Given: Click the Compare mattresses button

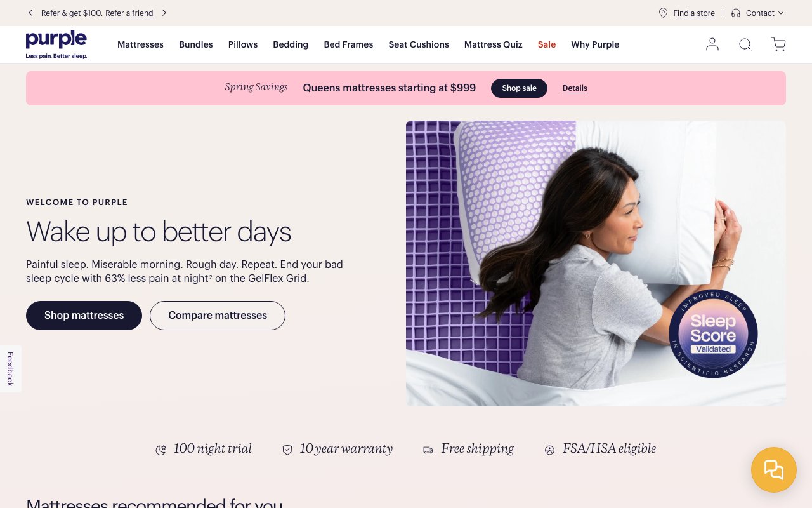Looking at the screenshot, I should click(218, 316).
